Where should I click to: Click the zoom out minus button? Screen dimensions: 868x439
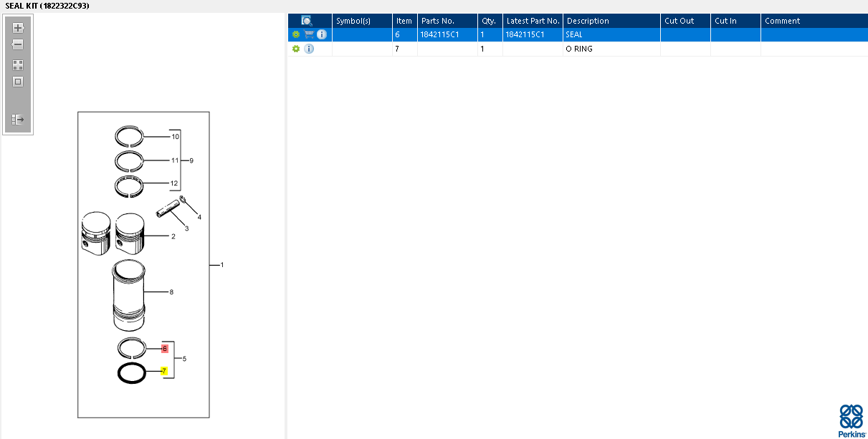click(18, 44)
